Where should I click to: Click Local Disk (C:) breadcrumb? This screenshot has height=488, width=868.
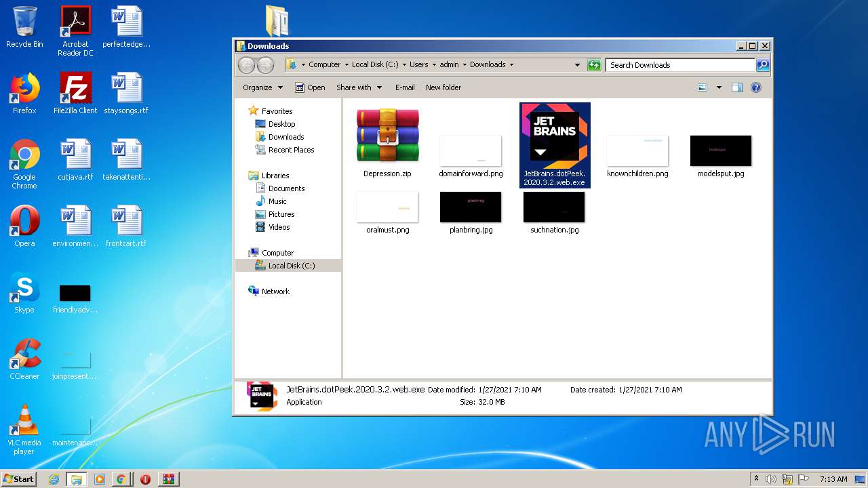pos(375,65)
